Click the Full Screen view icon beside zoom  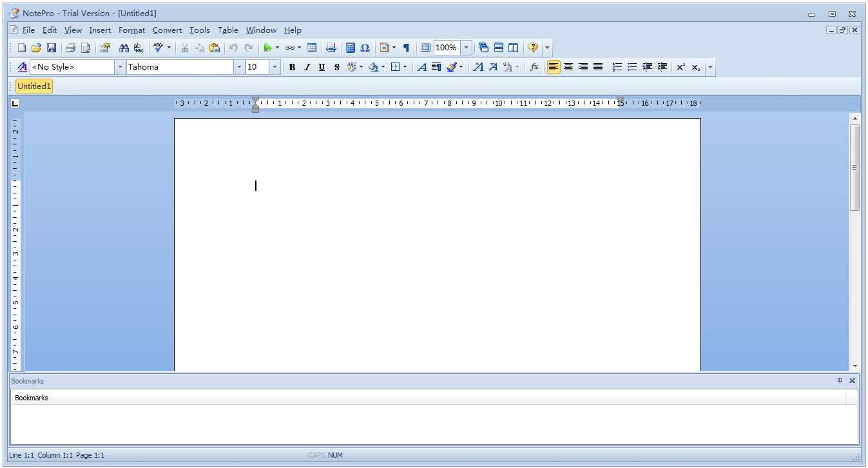click(425, 48)
